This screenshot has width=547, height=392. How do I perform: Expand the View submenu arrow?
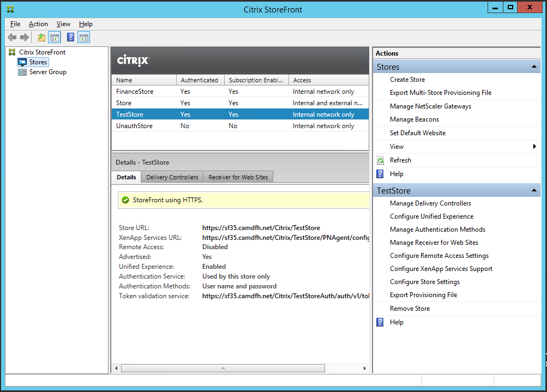(x=534, y=147)
